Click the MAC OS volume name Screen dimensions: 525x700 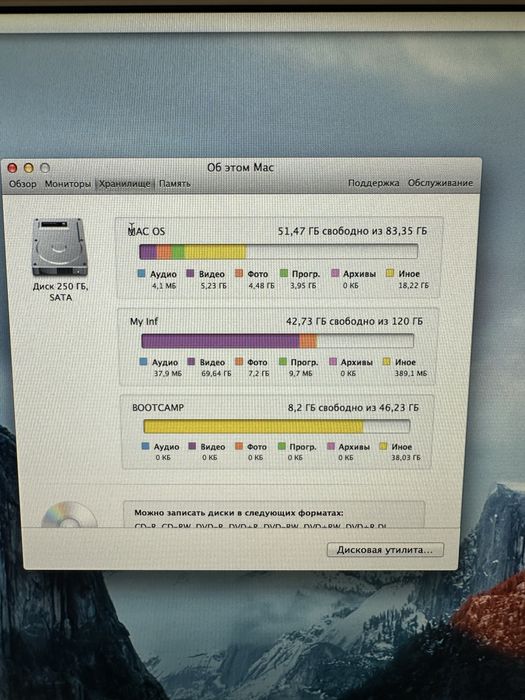pos(146,231)
